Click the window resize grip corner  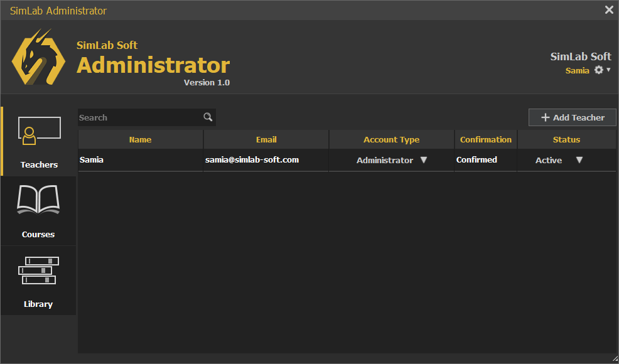coord(614,359)
